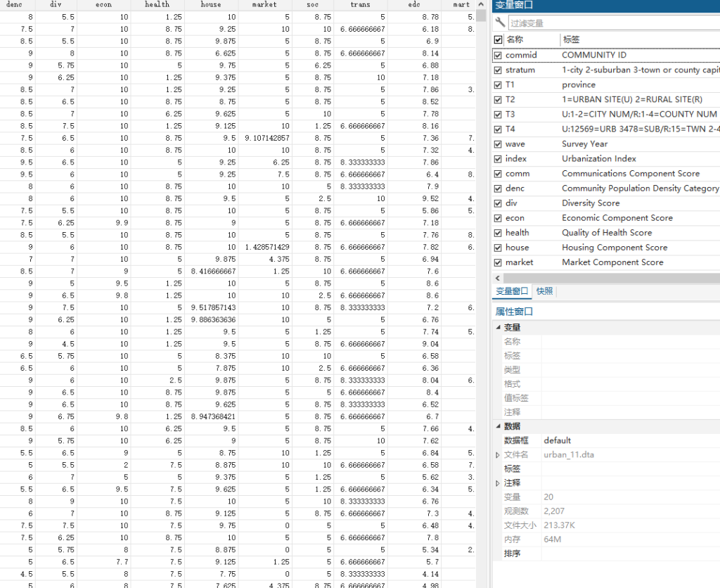Image resolution: width=720 pixels, height=588 pixels.
Task: Expand the 注释 property row
Action: pyautogui.click(x=498, y=483)
